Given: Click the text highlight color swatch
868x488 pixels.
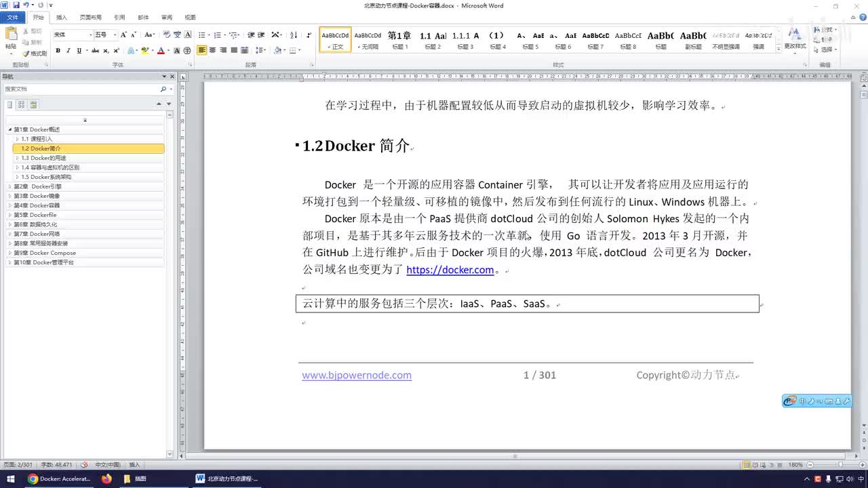Looking at the screenshot, I should (x=145, y=50).
